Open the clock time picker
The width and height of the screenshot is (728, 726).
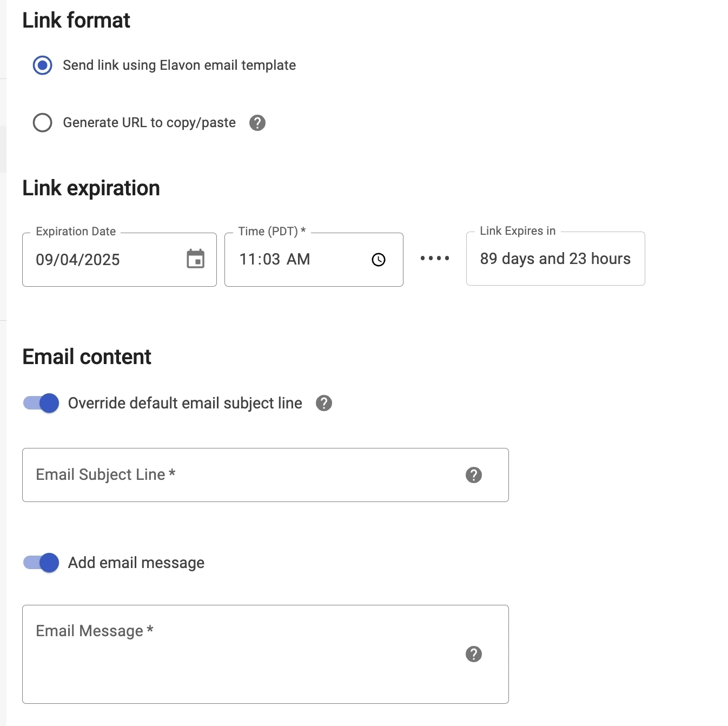click(379, 260)
